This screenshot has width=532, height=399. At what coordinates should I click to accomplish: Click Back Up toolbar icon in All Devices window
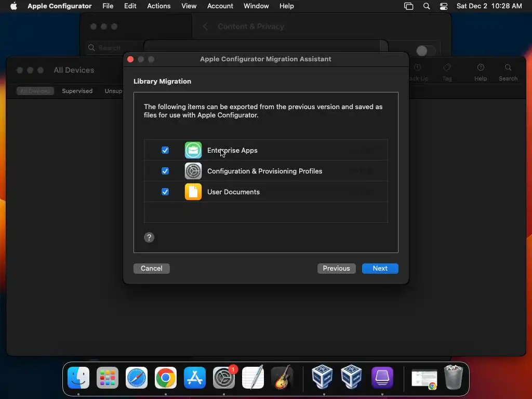tap(418, 72)
